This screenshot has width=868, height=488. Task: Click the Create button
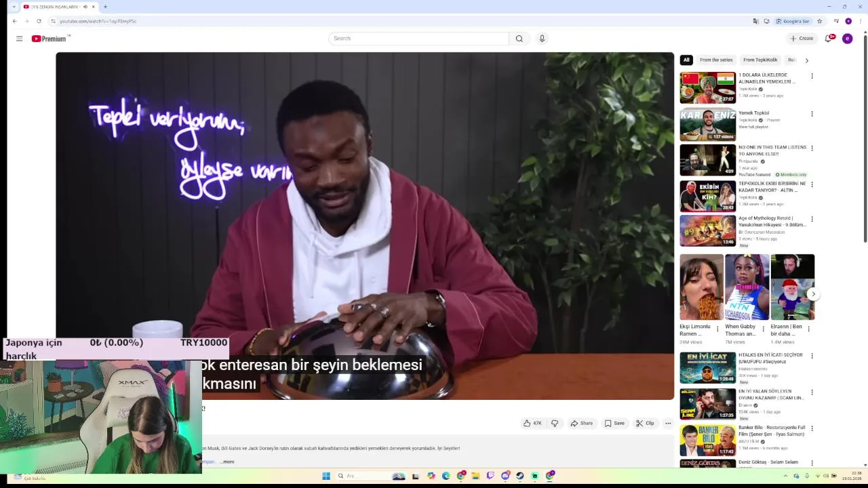pyautogui.click(x=802, y=39)
